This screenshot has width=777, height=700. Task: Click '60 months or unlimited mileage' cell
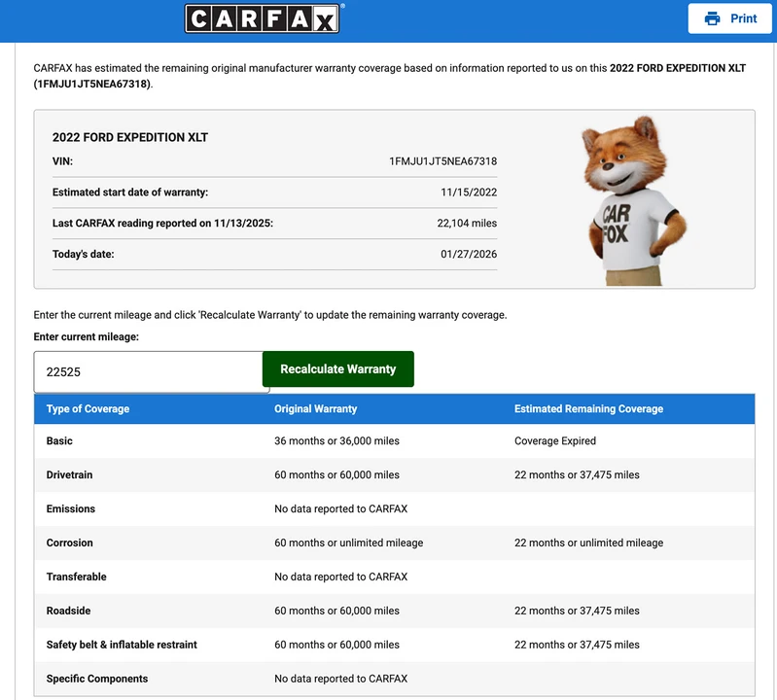(x=349, y=542)
